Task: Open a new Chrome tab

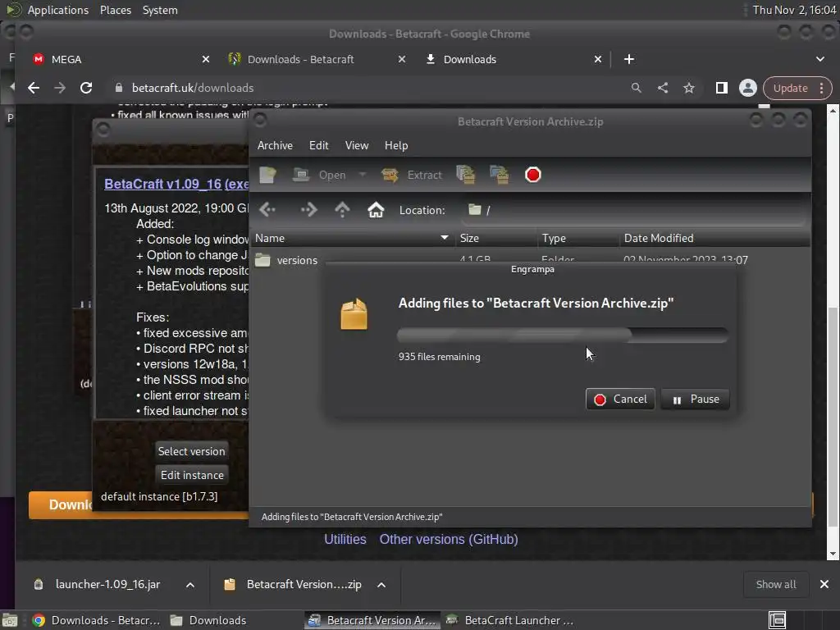Action: coord(629,59)
